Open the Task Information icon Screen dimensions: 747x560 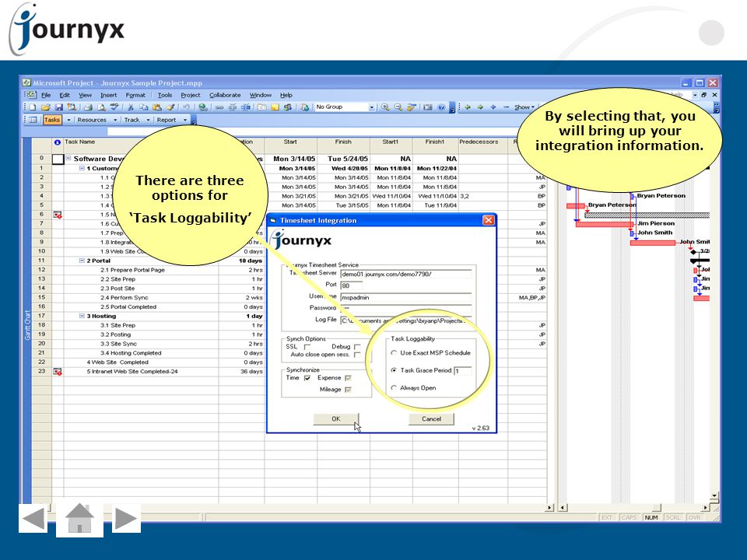(262, 107)
